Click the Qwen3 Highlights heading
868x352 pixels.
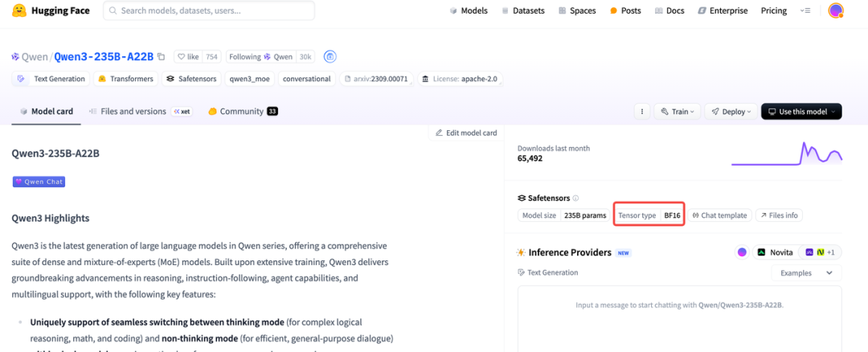point(51,218)
